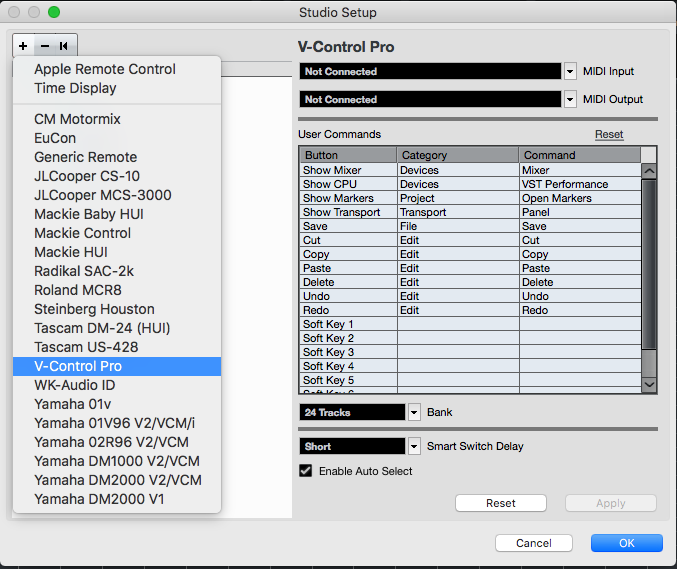The height and width of the screenshot is (569, 677).
Task: Select Time Display menu entry
Action: pos(117,88)
